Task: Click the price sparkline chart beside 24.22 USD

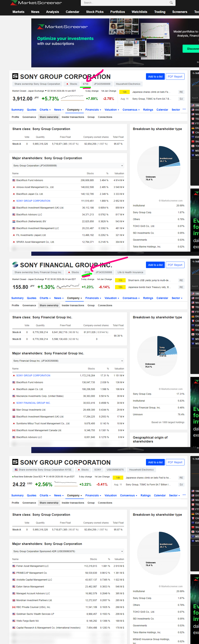Action: pyautogui.click(x=66, y=484)
